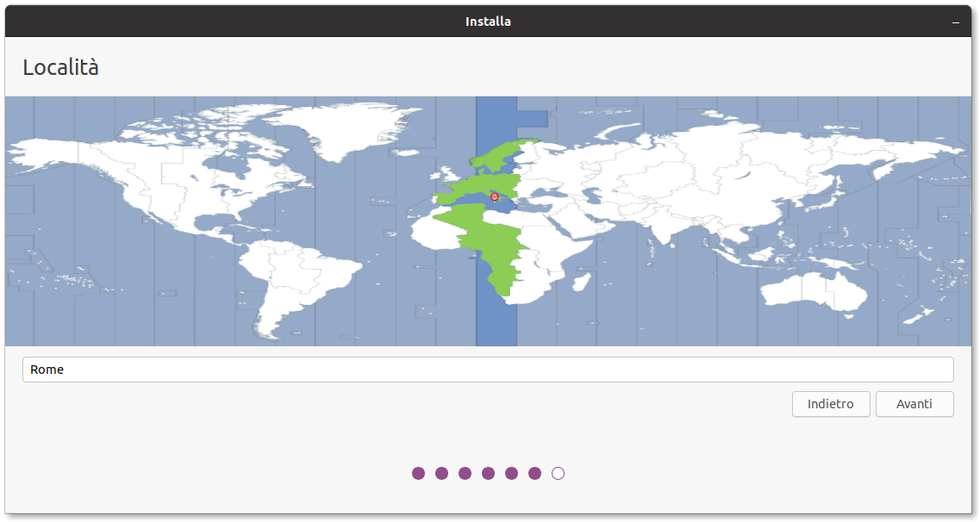980x522 pixels.
Task: Click the Installa window title bar
Action: coord(488,22)
